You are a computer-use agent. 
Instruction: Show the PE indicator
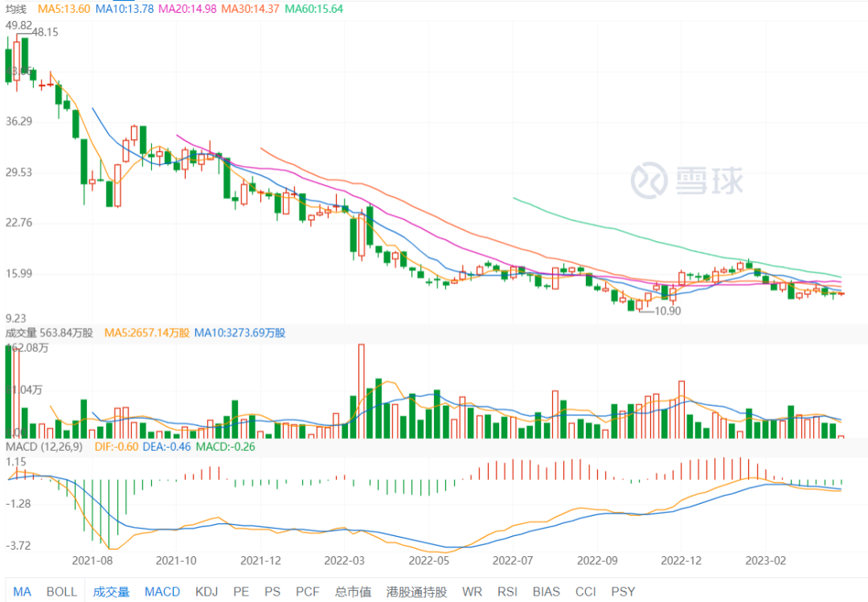241,592
